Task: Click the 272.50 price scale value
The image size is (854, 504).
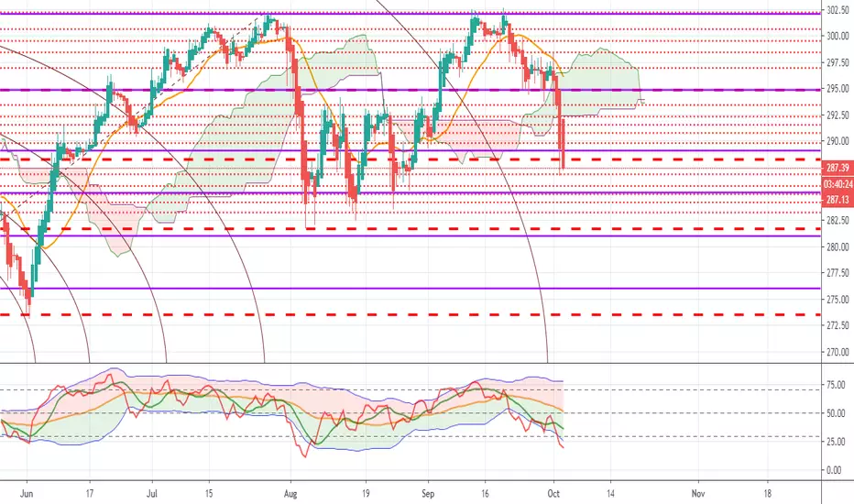Action: pos(838,325)
